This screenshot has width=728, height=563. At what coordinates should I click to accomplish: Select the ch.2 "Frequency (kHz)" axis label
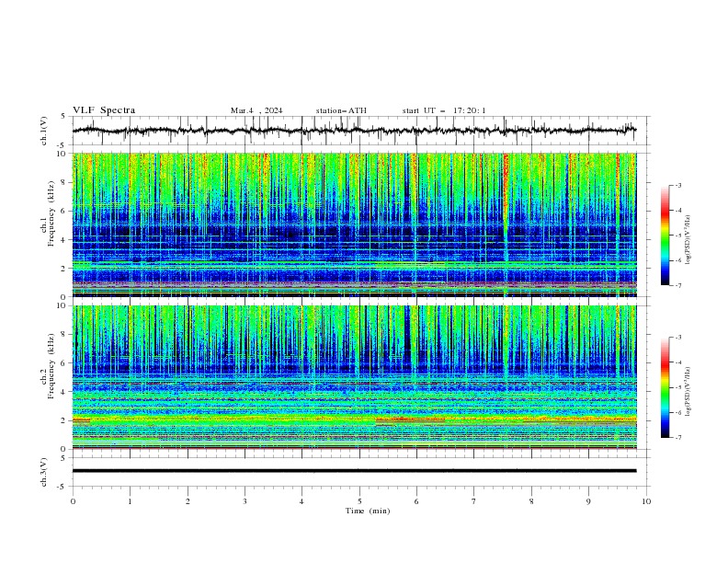click(x=51, y=365)
